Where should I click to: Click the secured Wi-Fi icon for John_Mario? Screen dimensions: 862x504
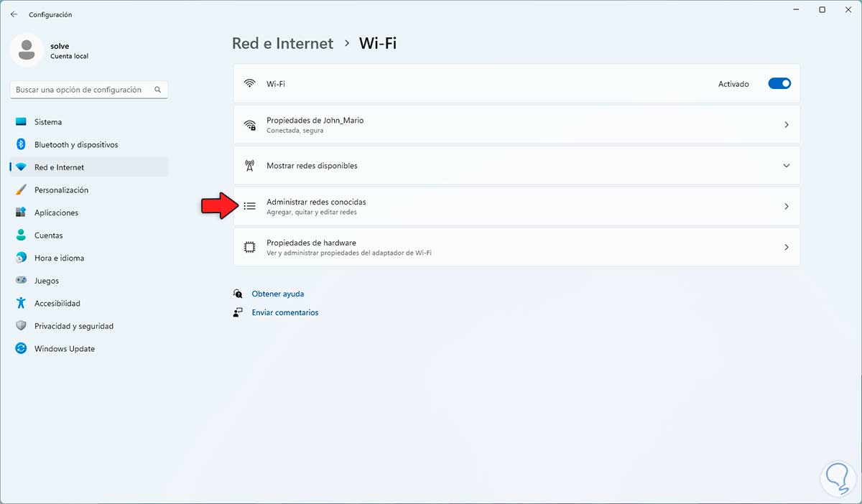point(249,125)
